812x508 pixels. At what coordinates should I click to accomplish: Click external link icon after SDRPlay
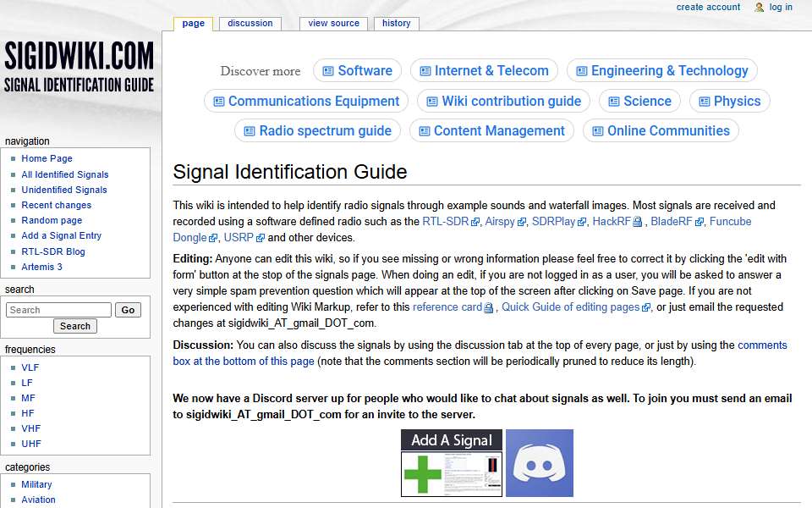582,222
